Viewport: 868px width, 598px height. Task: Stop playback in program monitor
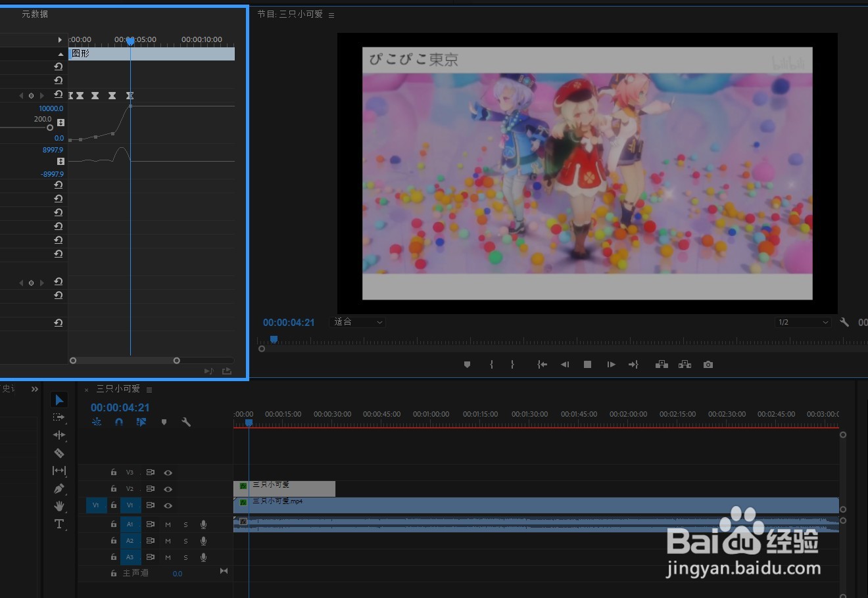(588, 365)
